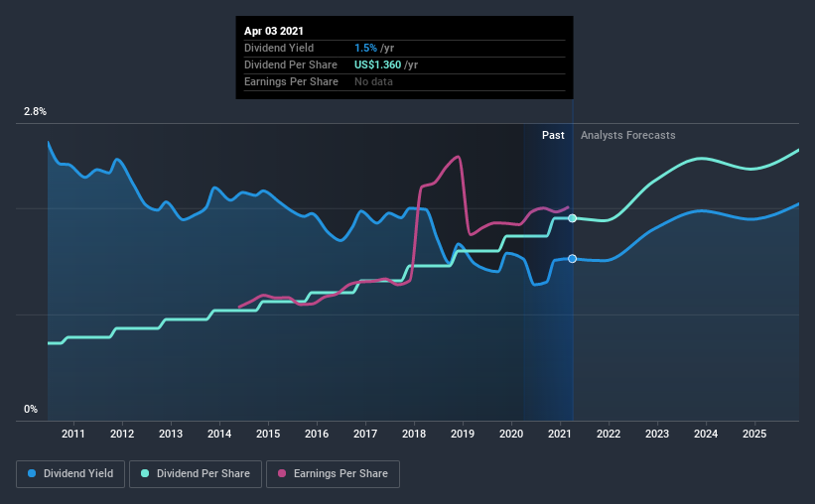The image size is (815, 504).
Task: Click the 2021 year axis label
Action: (x=560, y=435)
